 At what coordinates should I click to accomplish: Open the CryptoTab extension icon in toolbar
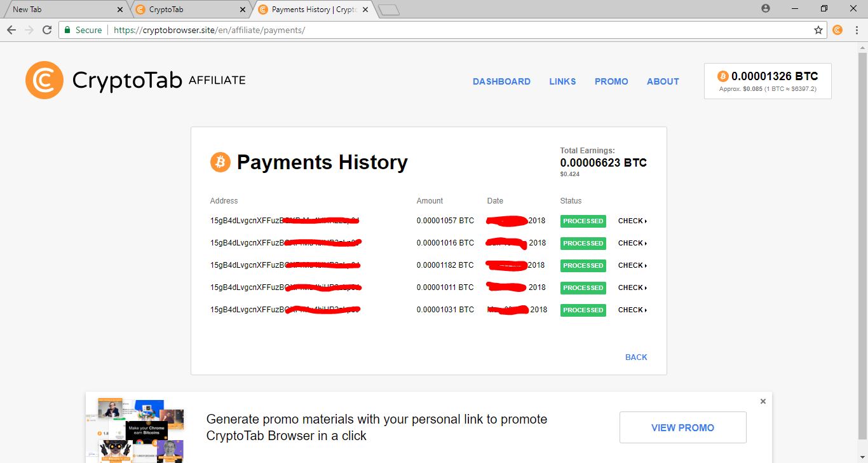point(837,30)
